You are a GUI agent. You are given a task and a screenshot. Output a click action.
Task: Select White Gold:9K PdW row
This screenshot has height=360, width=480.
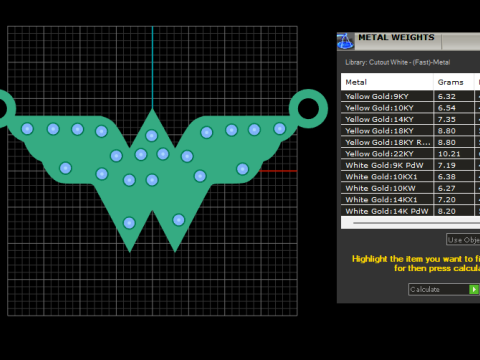[x=410, y=165]
